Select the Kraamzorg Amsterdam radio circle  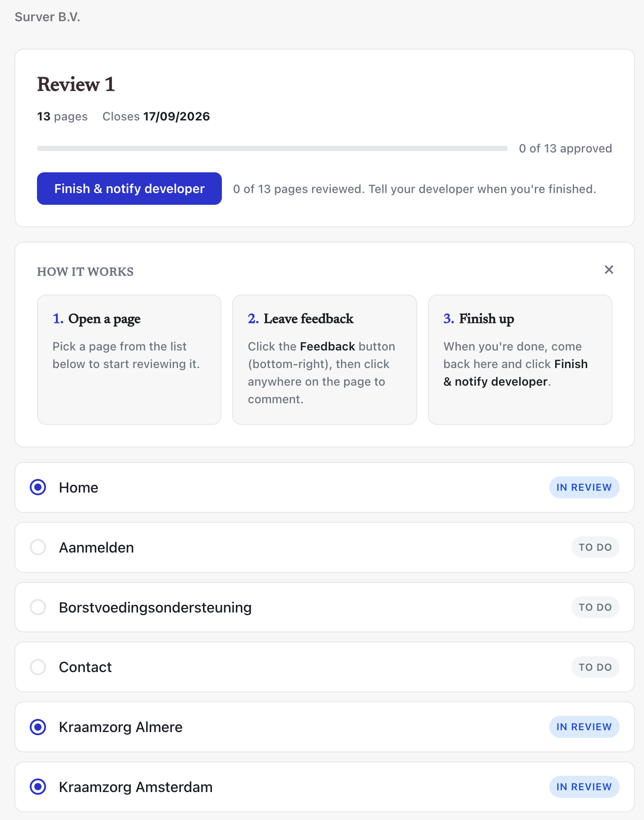point(38,787)
